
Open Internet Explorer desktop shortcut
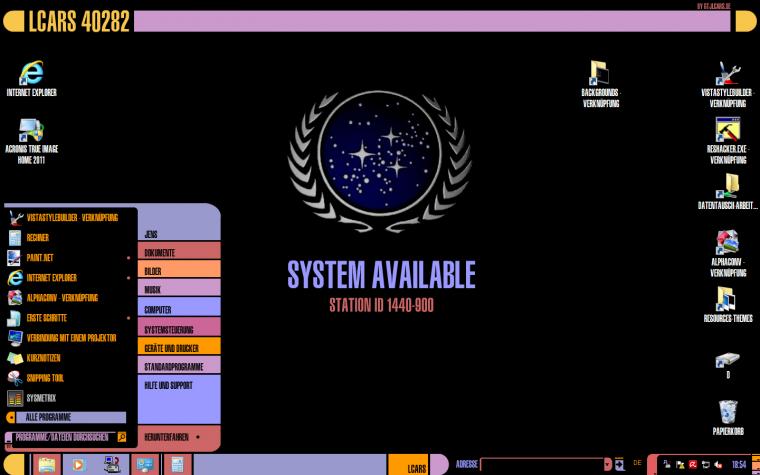point(32,79)
